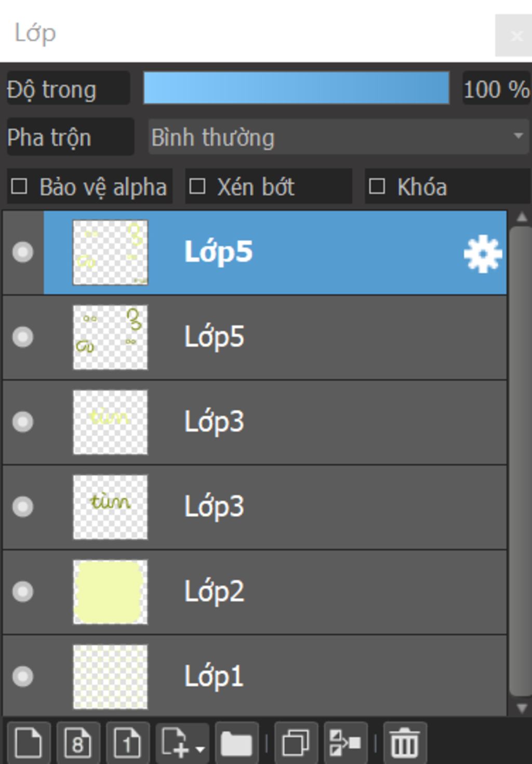
Task: Enable the Khóa checkbox
Action: point(377,186)
